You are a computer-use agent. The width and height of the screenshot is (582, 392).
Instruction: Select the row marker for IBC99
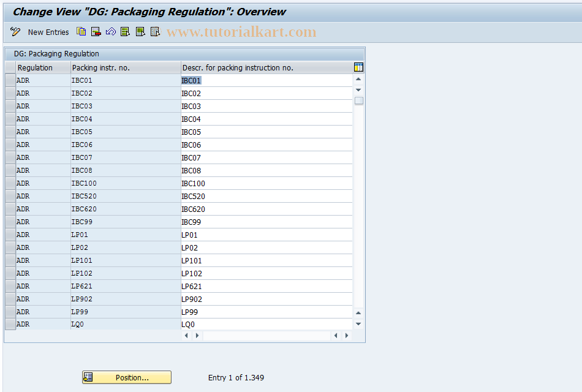click(10, 222)
